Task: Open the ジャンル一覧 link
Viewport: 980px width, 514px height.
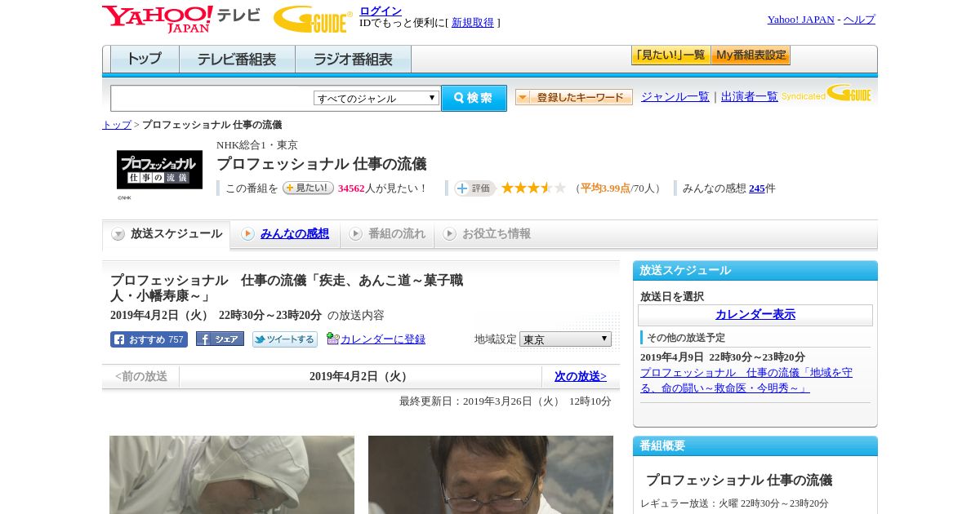Action: (675, 97)
